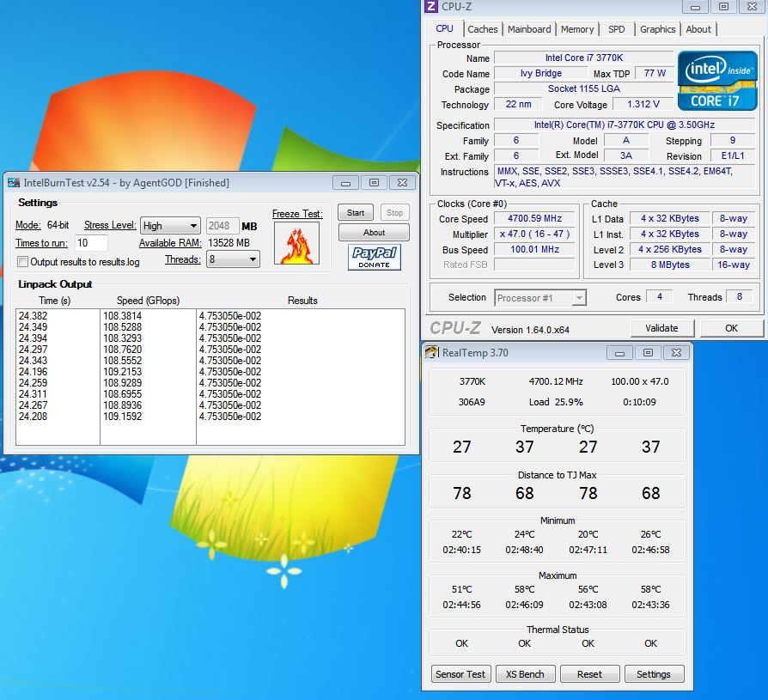This screenshot has width=768, height=700.
Task: Maximize the RealTemp window
Action: coord(648,353)
